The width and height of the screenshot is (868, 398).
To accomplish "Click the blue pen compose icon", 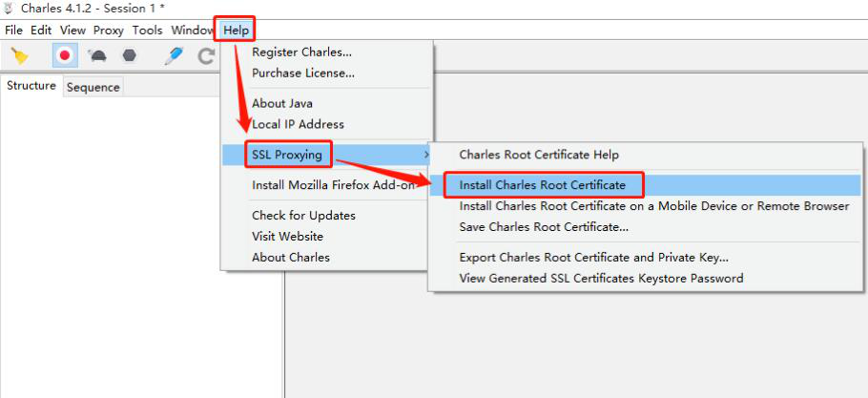I will pyautogui.click(x=174, y=56).
